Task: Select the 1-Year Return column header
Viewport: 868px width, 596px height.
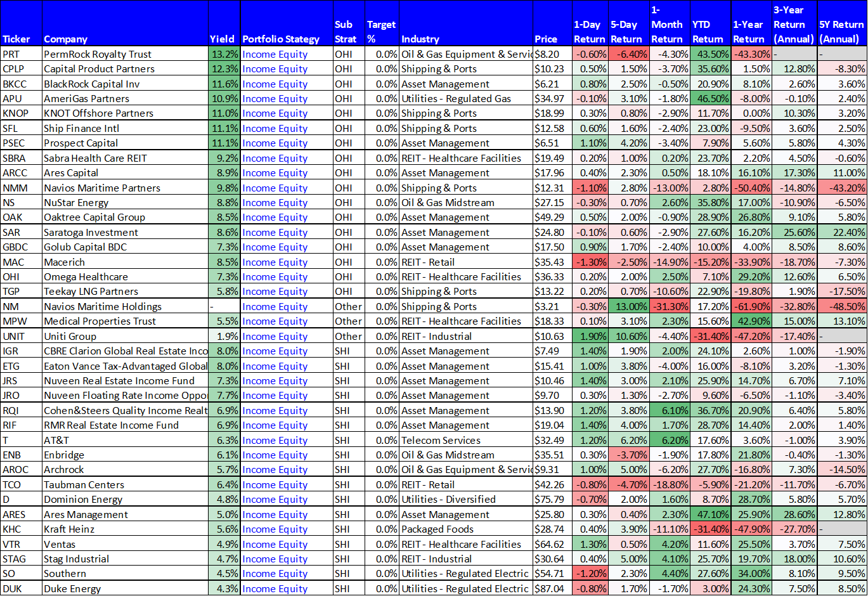Action: click(x=751, y=24)
